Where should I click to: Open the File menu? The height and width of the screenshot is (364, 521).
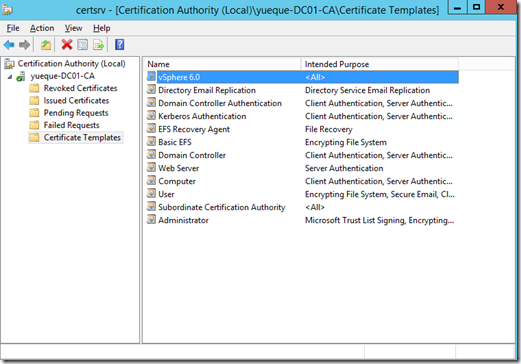click(13, 28)
